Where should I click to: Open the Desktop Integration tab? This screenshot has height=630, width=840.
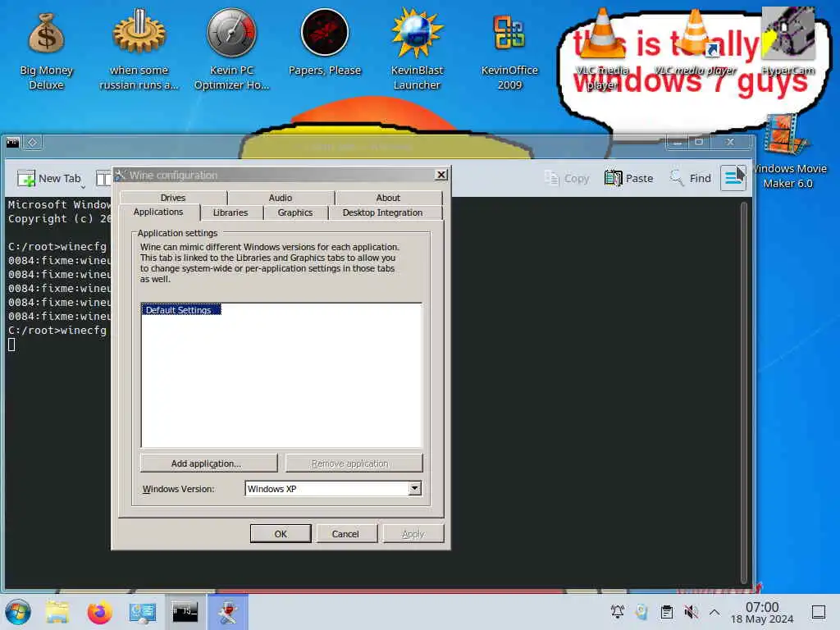(x=382, y=212)
